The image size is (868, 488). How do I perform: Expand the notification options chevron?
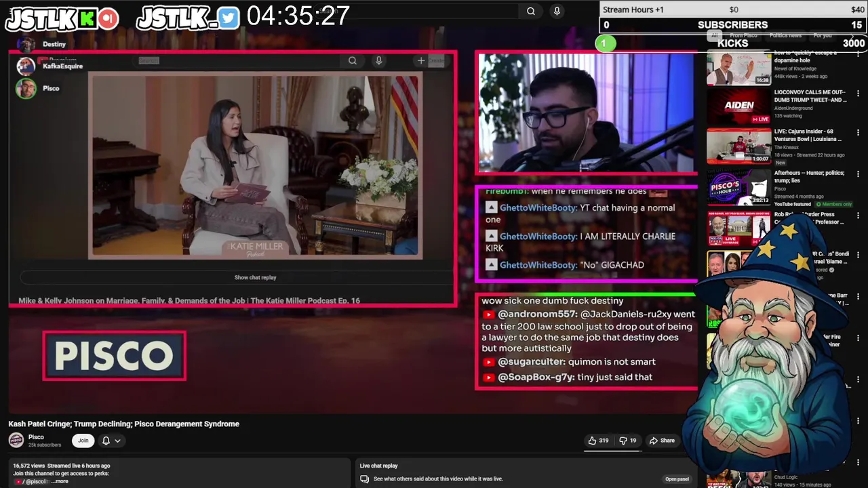click(x=117, y=441)
